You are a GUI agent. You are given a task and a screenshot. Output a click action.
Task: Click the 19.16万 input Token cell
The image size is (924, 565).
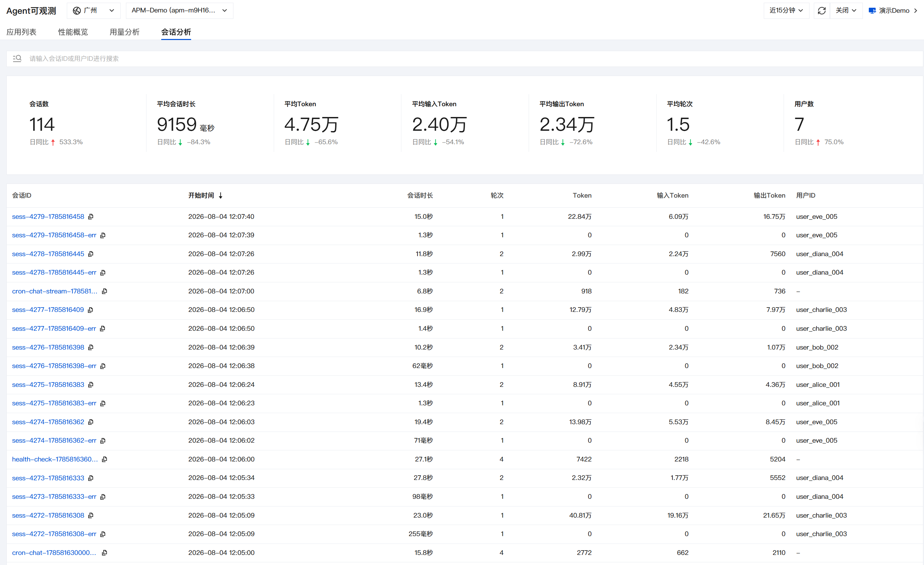click(677, 516)
